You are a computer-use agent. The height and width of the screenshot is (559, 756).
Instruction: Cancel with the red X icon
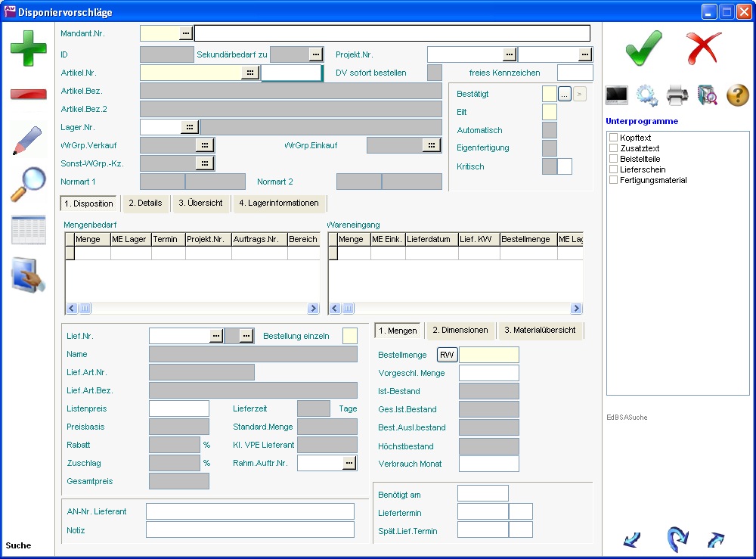(703, 48)
